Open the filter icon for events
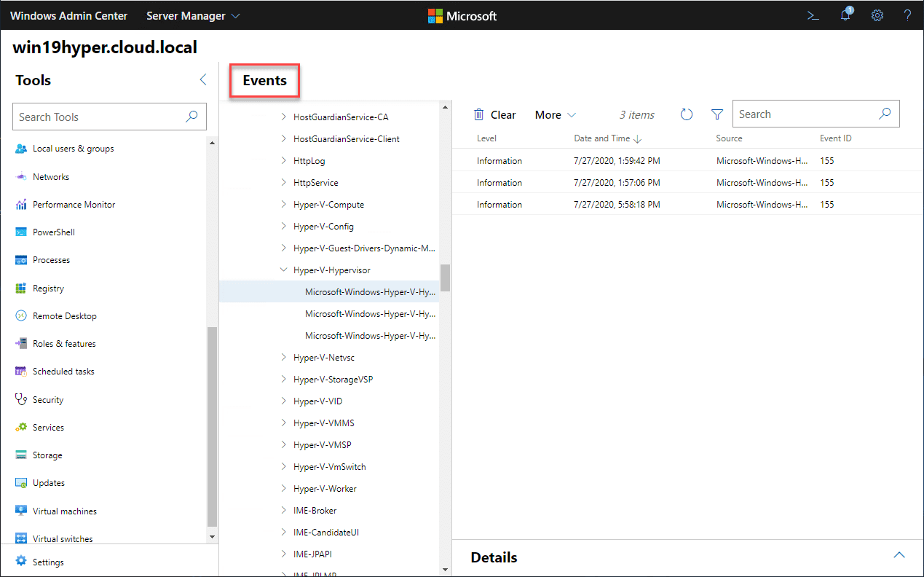Viewport: 924px width, 577px height. (x=716, y=114)
